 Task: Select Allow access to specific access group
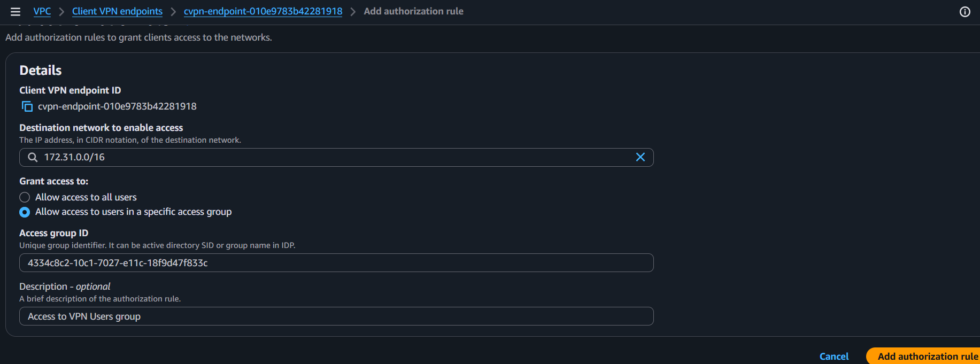tap(25, 212)
